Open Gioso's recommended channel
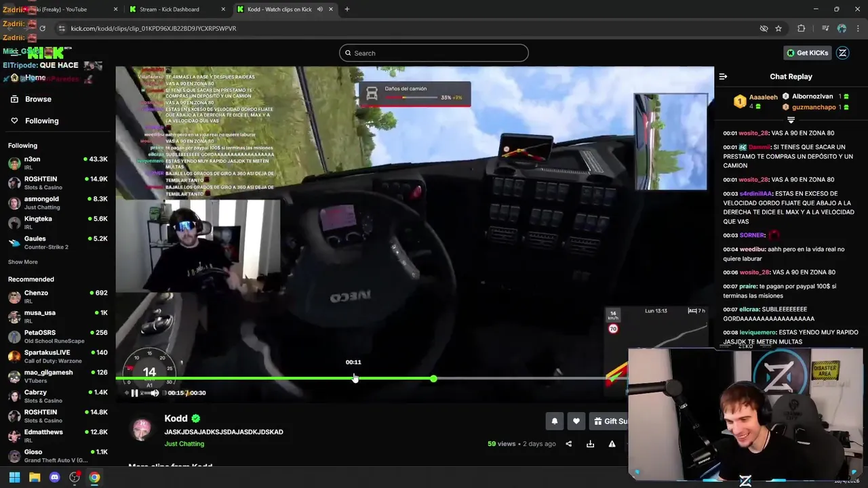This screenshot has width=868, height=488. click(x=58, y=455)
